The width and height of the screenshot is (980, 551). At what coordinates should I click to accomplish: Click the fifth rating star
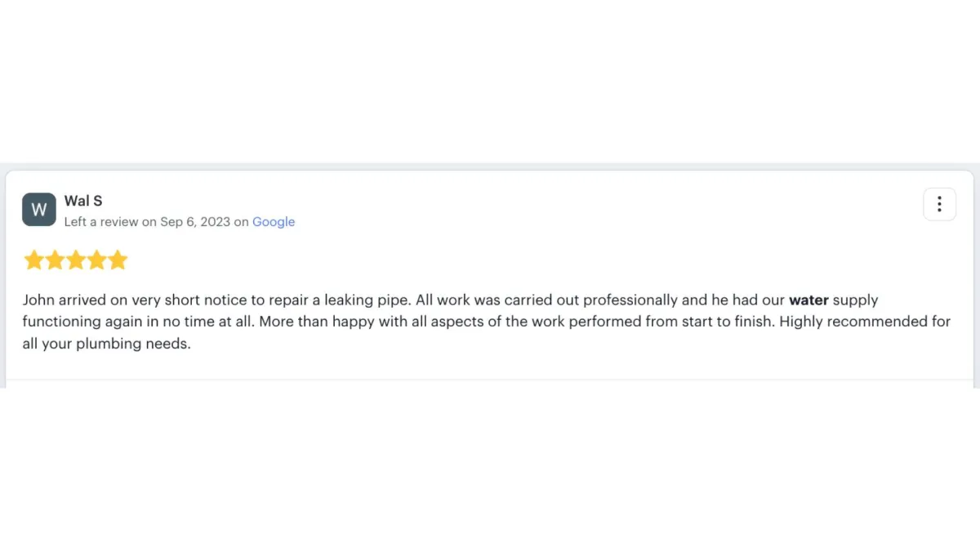[118, 260]
